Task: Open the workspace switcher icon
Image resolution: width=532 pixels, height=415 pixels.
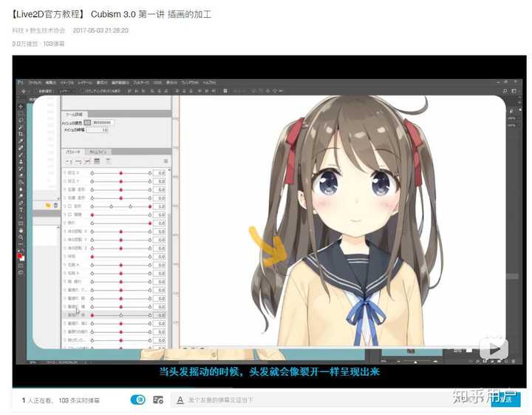Action: pyautogui.click(x=514, y=91)
